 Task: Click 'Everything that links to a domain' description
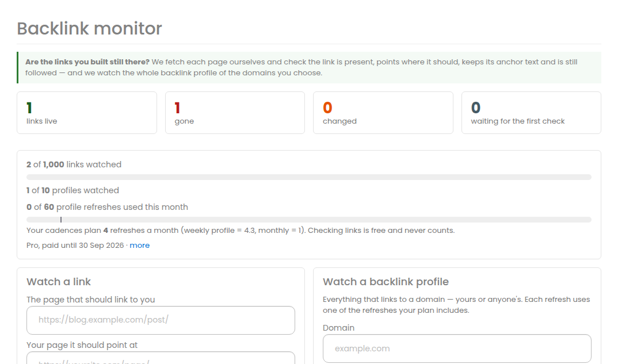tap(456, 305)
